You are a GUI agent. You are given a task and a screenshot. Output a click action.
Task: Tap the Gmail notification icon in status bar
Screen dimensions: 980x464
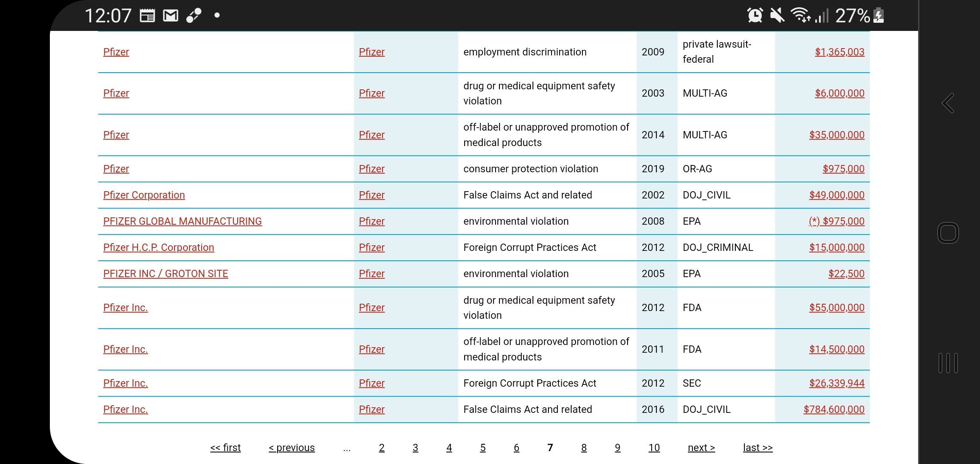click(x=171, y=15)
